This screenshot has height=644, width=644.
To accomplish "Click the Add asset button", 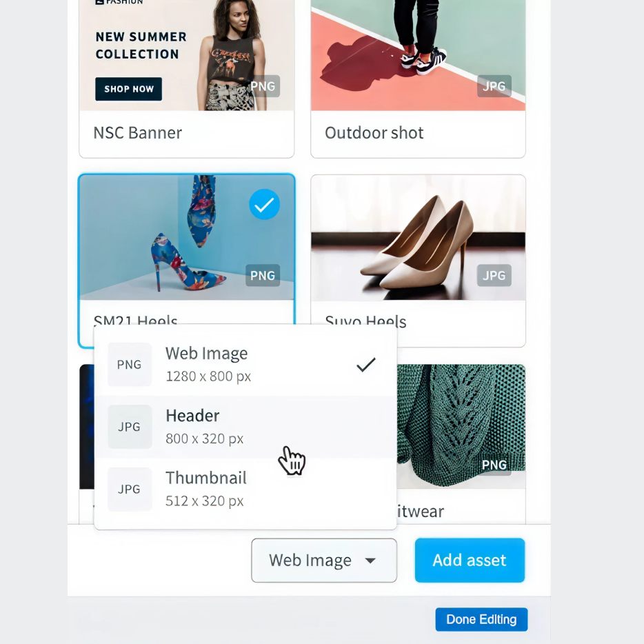I will click(x=470, y=560).
